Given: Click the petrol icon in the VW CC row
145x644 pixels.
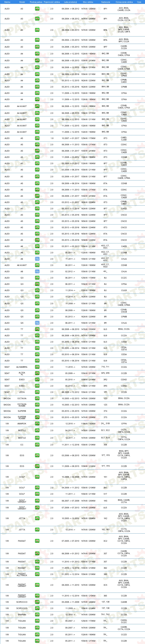Looking at the screenshot, I should (37, 445).
